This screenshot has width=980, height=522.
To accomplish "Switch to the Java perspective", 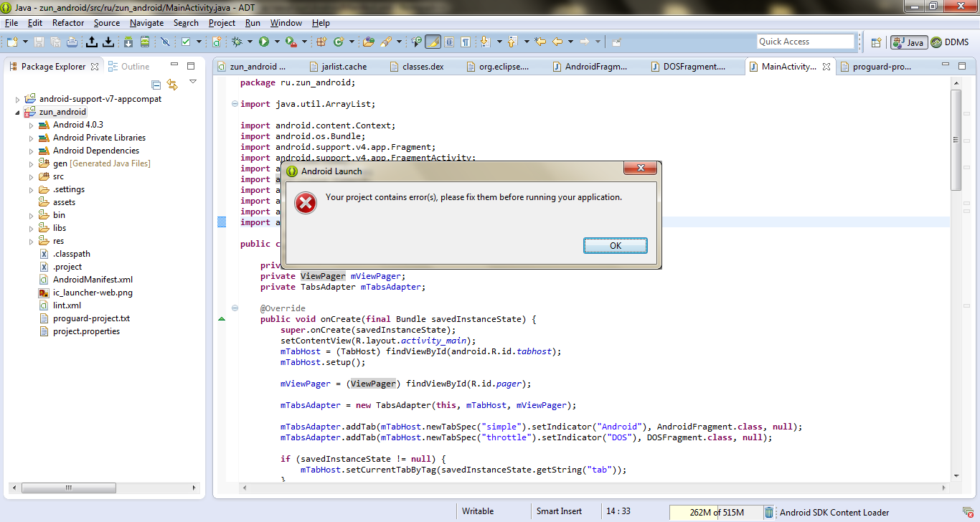I will [909, 42].
